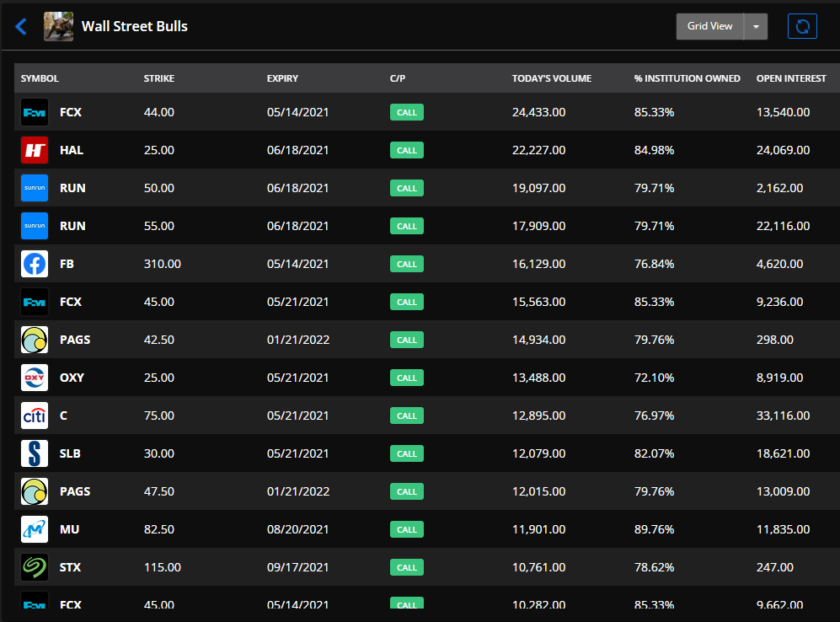Sort by the C/P column header
The height and width of the screenshot is (622, 840).
click(x=398, y=78)
